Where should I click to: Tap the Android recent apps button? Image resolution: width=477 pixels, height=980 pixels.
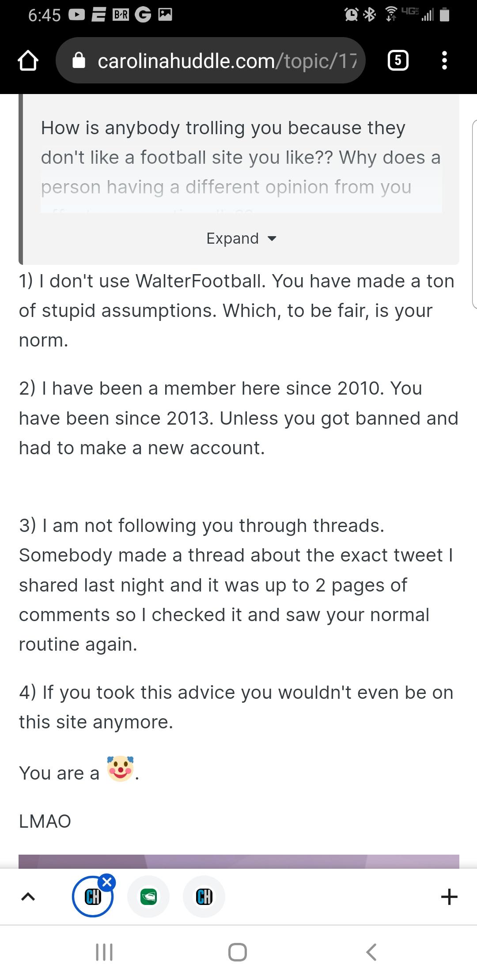pyautogui.click(x=105, y=952)
